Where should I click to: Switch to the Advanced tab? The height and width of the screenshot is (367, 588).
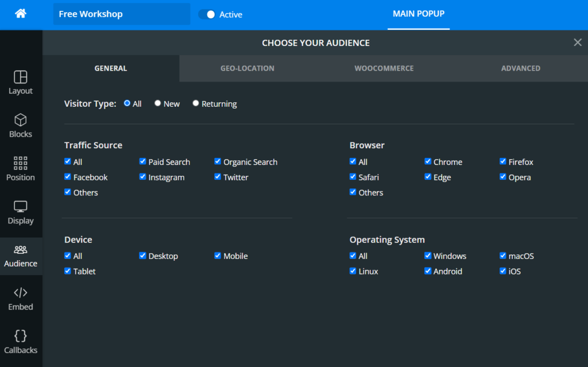pyautogui.click(x=520, y=68)
